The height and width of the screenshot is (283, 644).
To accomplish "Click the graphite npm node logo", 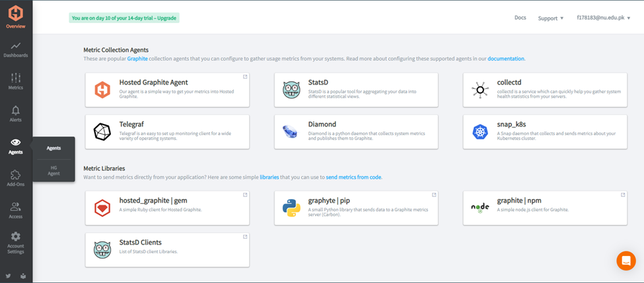I will (x=480, y=208).
